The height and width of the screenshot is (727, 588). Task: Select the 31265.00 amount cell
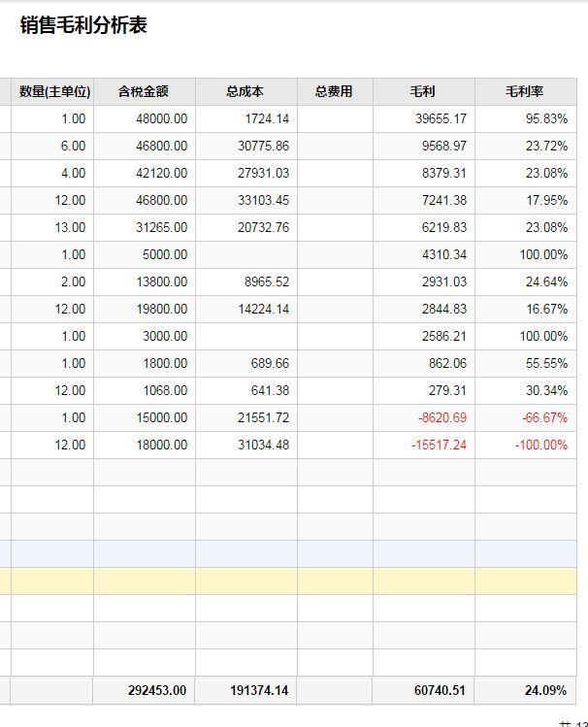point(145,228)
